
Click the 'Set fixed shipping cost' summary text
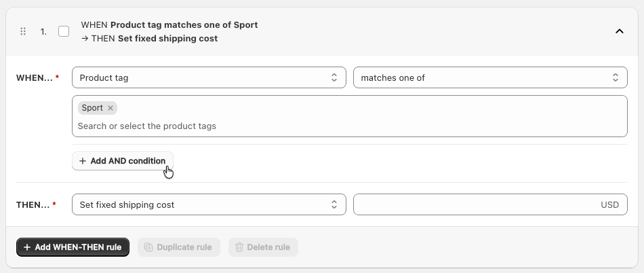(x=167, y=38)
